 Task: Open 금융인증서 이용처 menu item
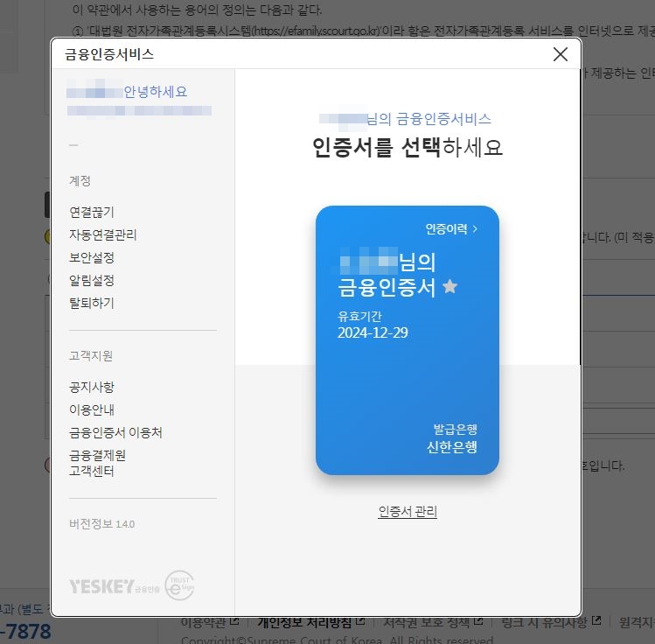pos(115,432)
